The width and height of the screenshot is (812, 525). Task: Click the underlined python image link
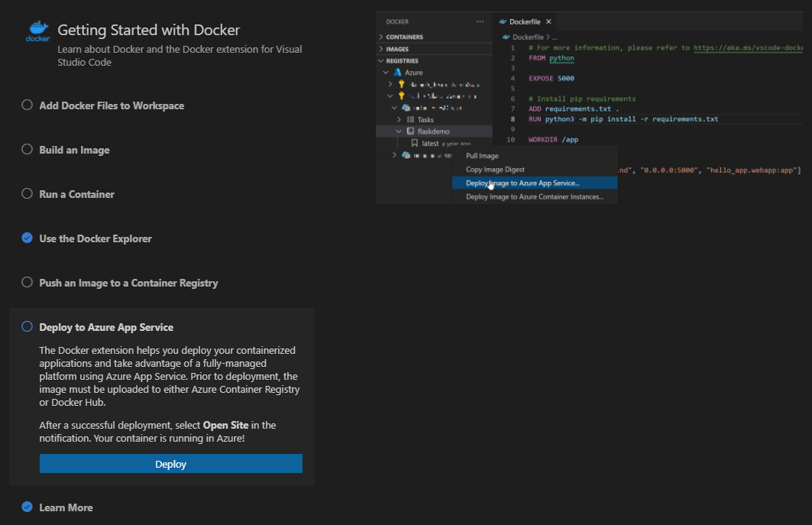point(562,58)
